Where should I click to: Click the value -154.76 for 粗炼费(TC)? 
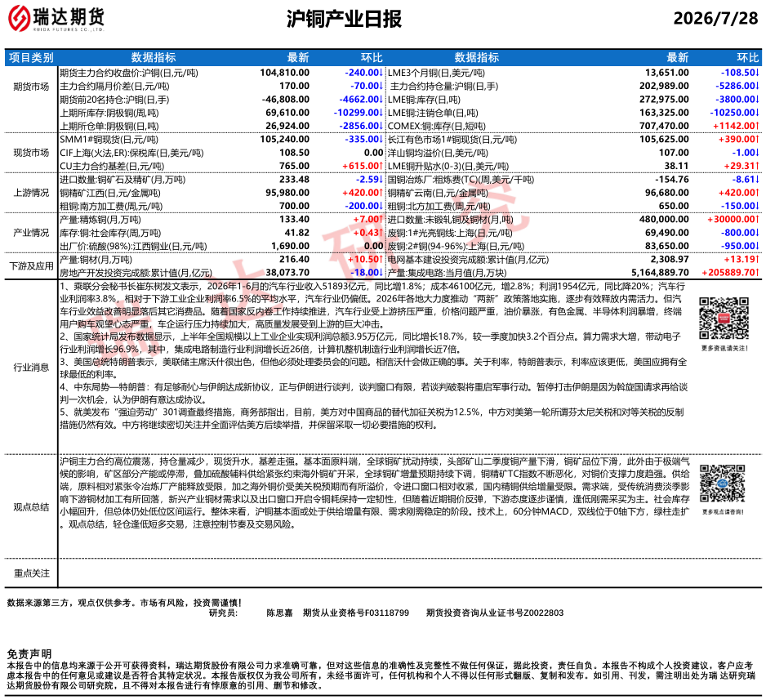coord(672,179)
